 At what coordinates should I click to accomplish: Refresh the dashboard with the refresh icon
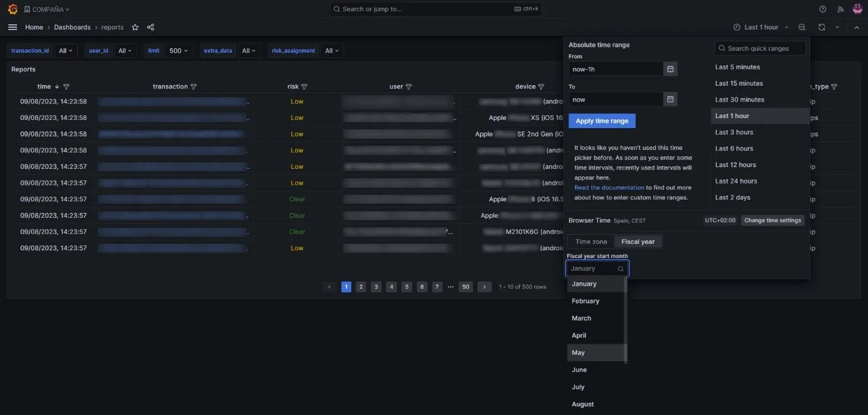tap(821, 27)
